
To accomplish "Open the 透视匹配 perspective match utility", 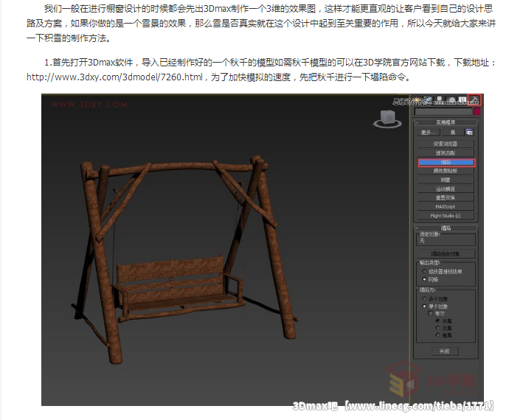I will point(446,153).
